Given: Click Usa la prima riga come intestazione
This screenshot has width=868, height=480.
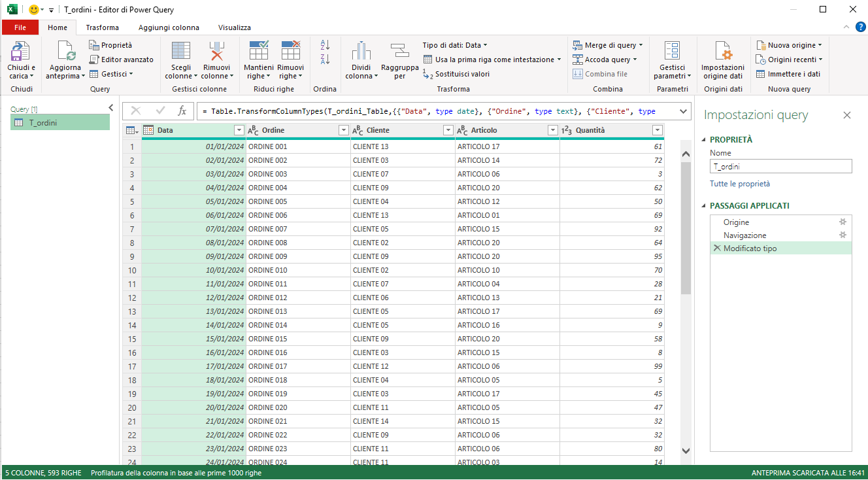Looking at the screenshot, I should point(492,60).
